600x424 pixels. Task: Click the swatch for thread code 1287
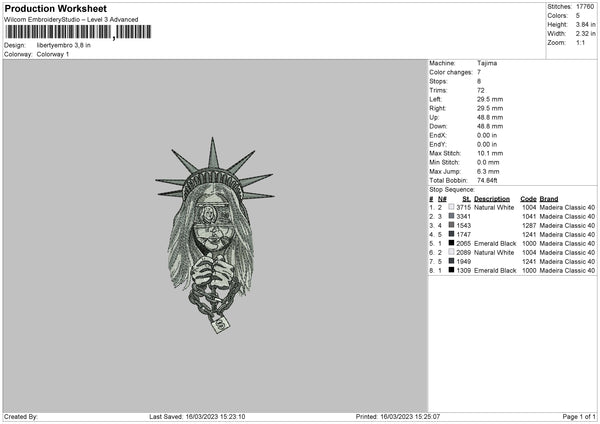[x=451, y=225]
